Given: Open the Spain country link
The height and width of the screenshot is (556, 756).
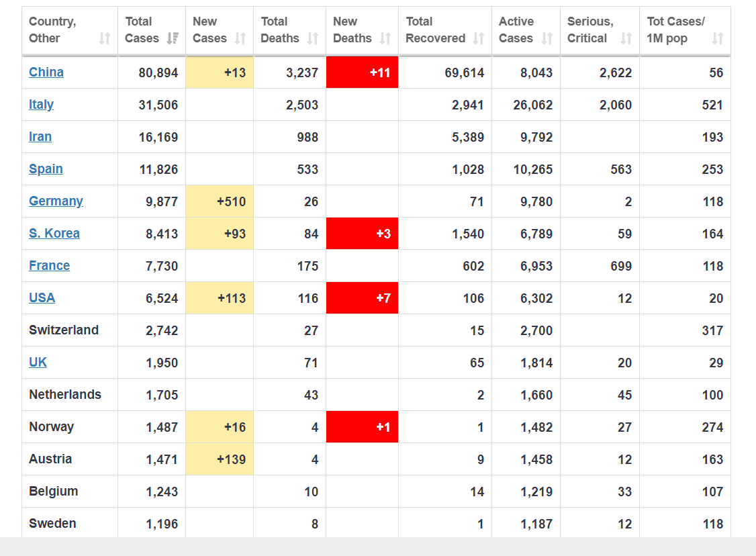Looking at the screenshot, I should 46,169.
